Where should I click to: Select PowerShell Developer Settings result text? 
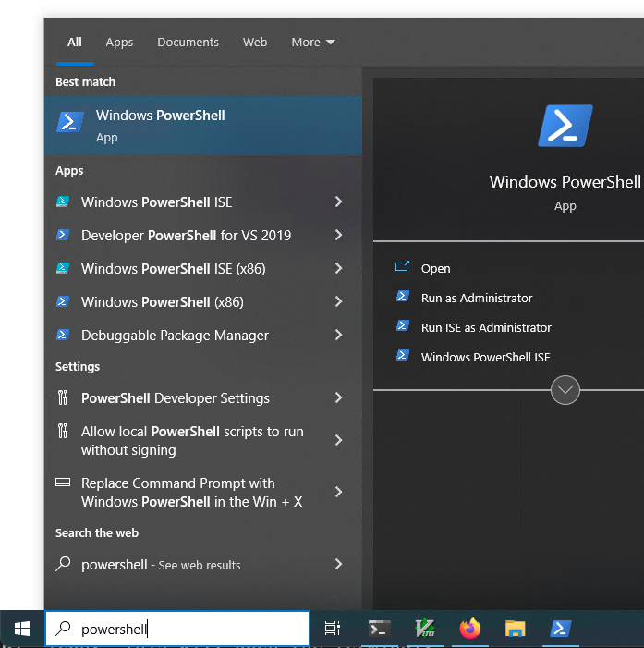(x=176, y=398)
